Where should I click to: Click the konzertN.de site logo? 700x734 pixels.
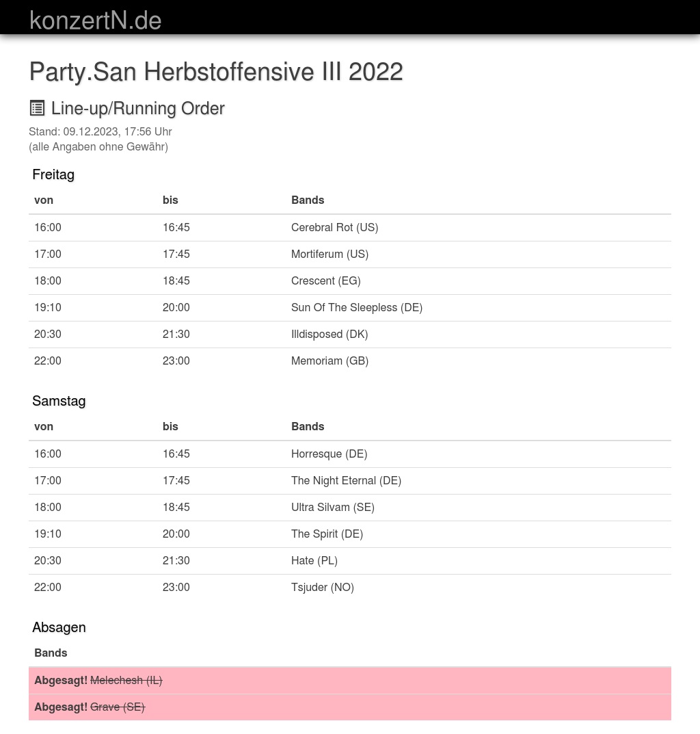click(x=96, y=21)
